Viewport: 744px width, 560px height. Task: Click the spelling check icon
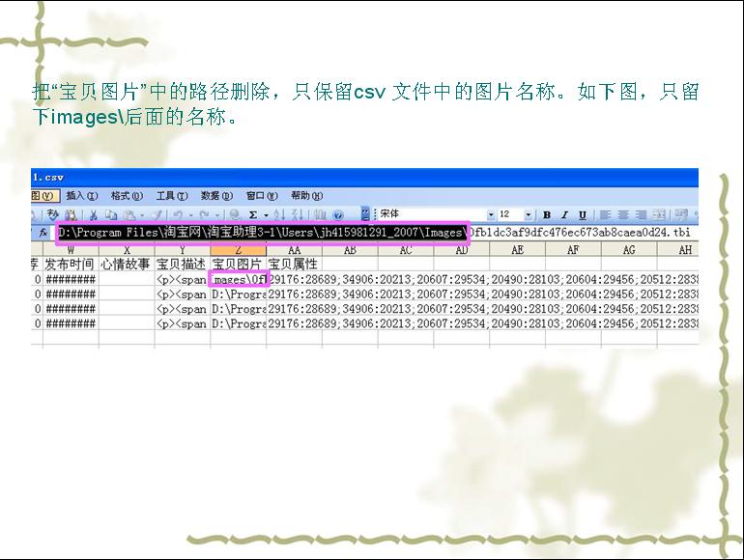tap(53, 214)
